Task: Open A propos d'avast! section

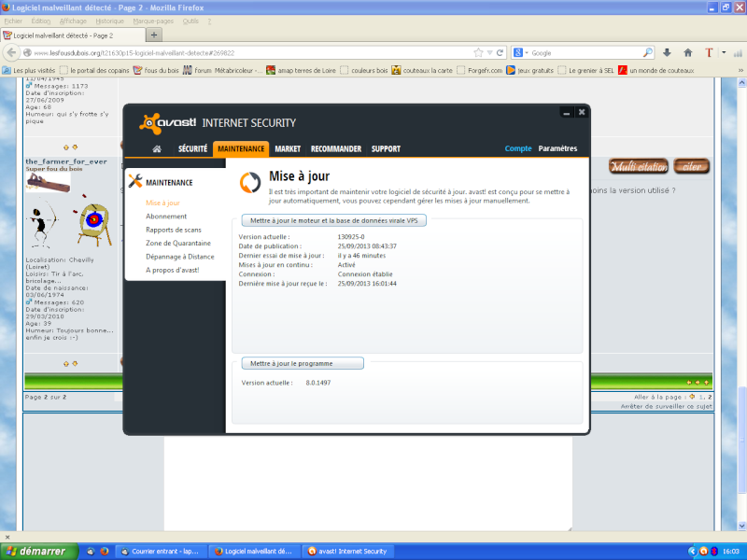Action: [x=173, y=270]
